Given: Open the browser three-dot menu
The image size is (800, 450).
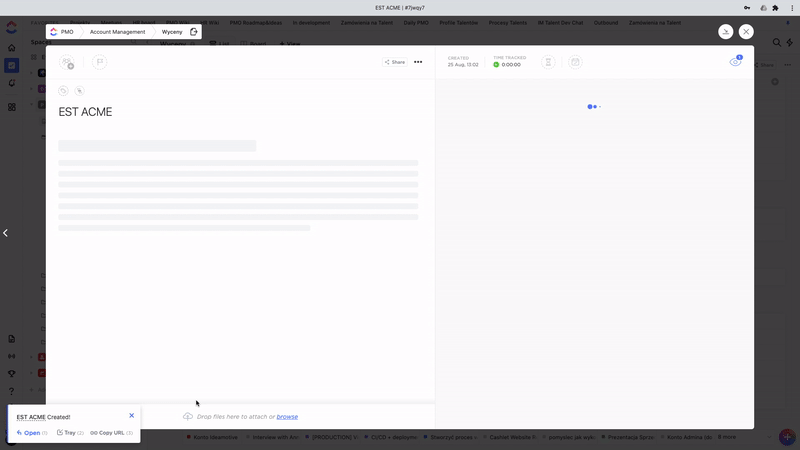Looking at the screenshot, I should (x=792, y=8).
